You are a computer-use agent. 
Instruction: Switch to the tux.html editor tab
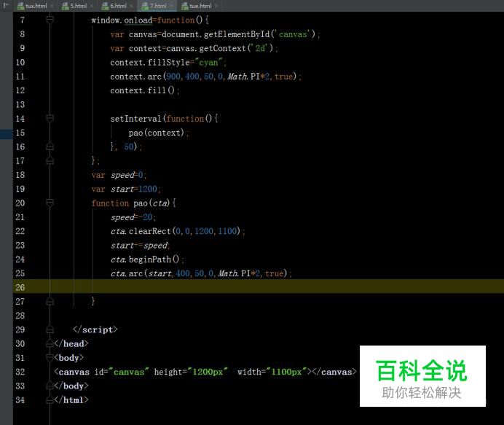click(33, 6)
